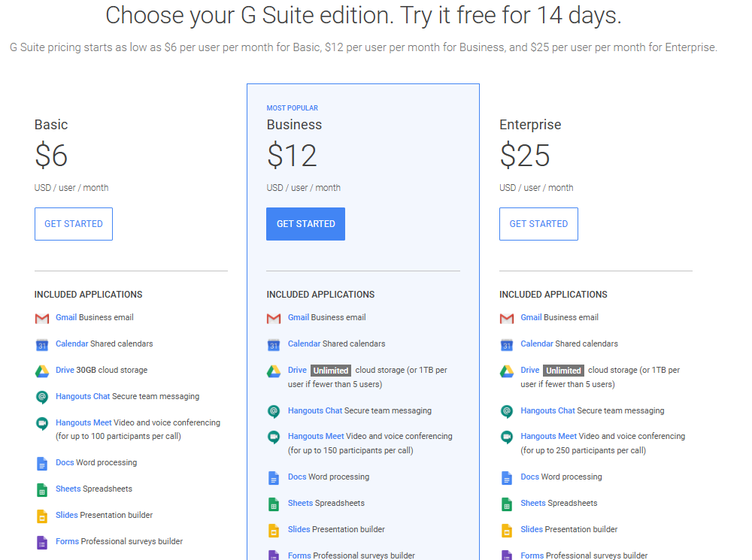The width and height of the screenshot is (752, 560).
Task: Click the Drive icon in Enterprise plan
Action: [x=507, y=371]
